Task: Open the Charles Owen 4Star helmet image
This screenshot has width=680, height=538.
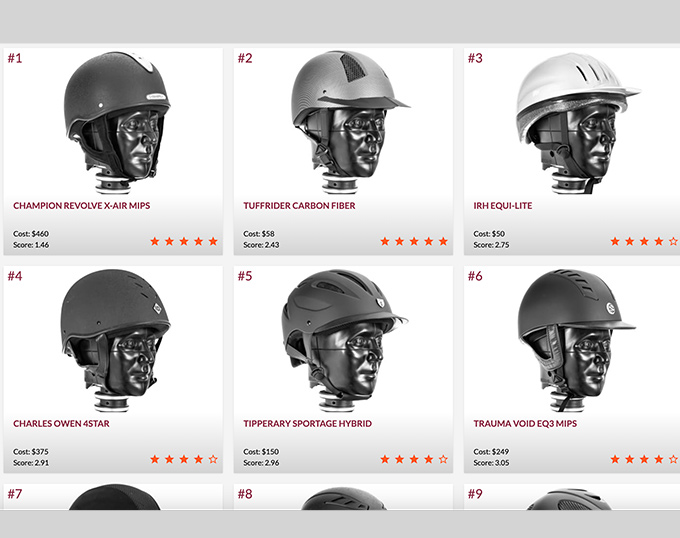Action: pos(115,340)
